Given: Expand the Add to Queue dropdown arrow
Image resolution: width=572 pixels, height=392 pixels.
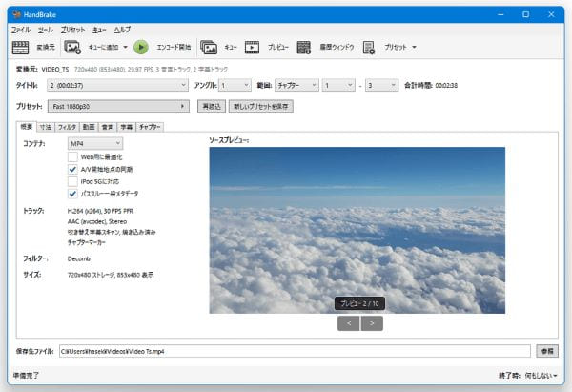Looking at the screenshot, I should (125, 47).
